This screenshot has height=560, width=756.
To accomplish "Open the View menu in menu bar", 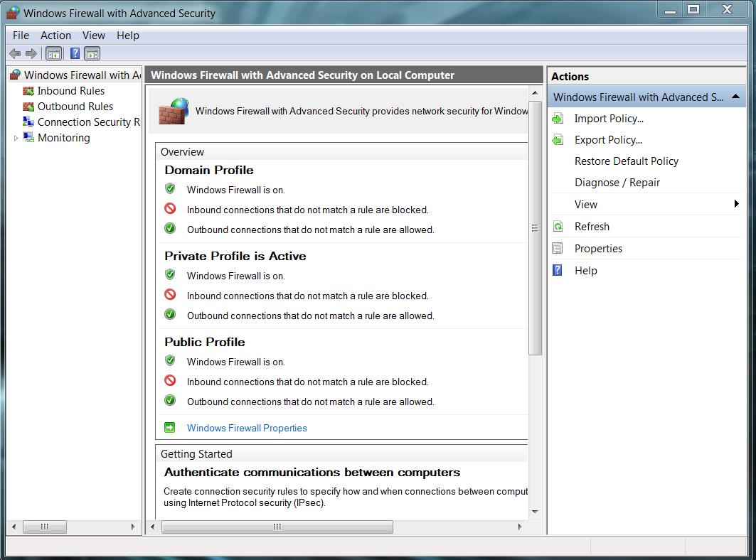I will click(x=94, y=36).
